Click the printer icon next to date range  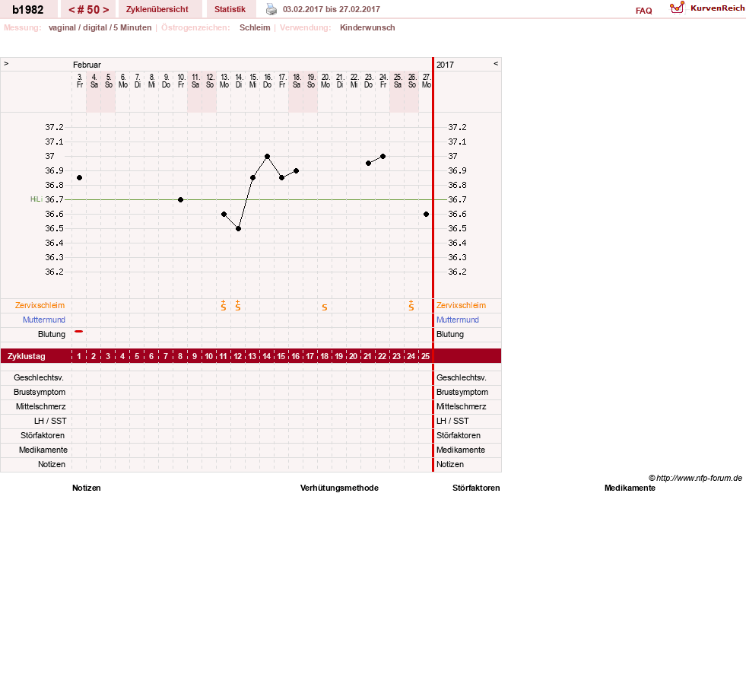pos(271,9)
